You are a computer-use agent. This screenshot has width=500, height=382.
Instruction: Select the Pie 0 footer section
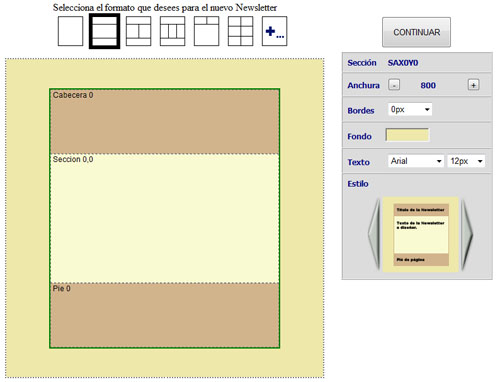pos(165,315)
